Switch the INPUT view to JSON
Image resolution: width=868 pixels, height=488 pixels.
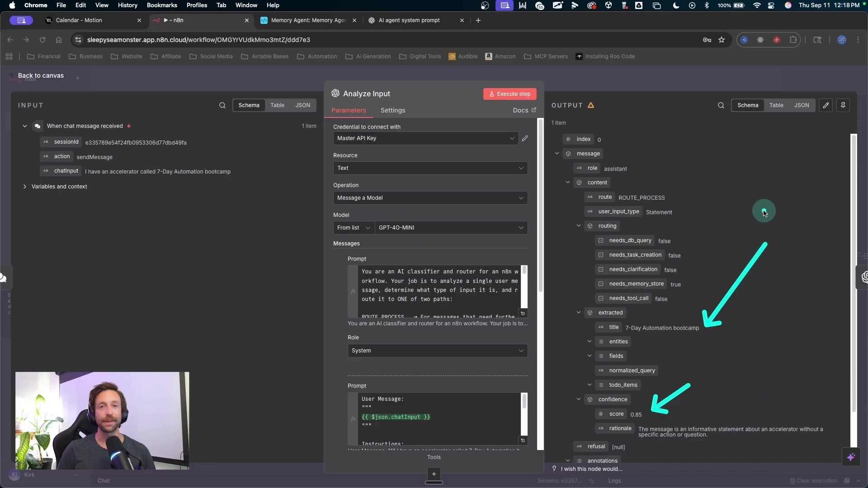(302, 105)
